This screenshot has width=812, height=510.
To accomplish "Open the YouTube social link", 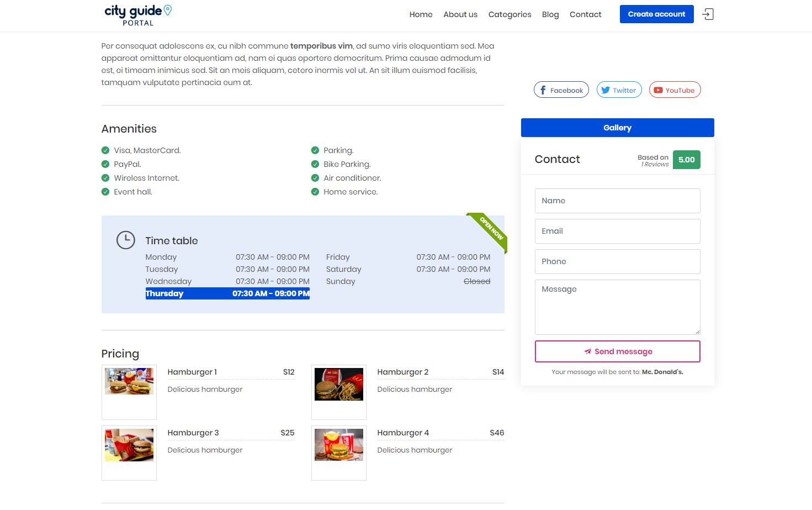I will pos(675,90).
